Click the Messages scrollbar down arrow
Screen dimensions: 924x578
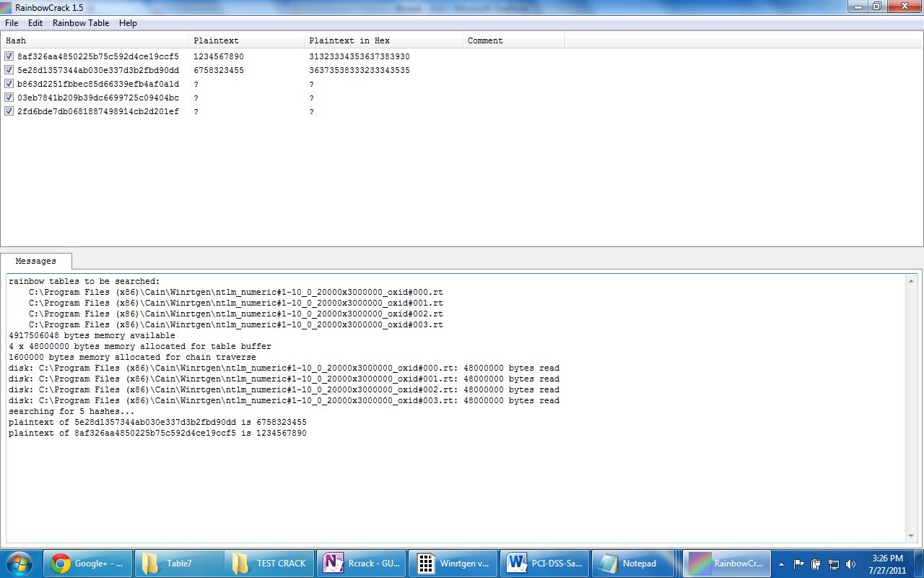click(911, 536)
